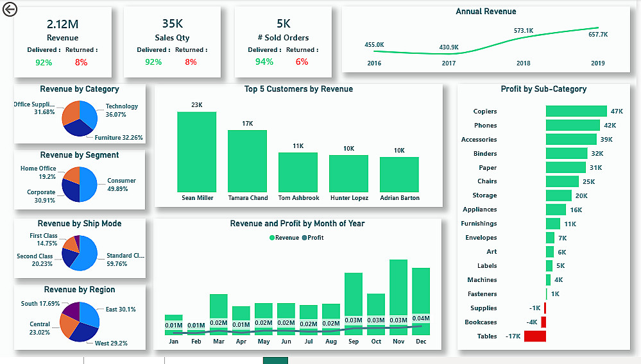This screenshot has width=641, height=364.
Task: Select the Hunter Lopez bar
Action: coord(348,174)
